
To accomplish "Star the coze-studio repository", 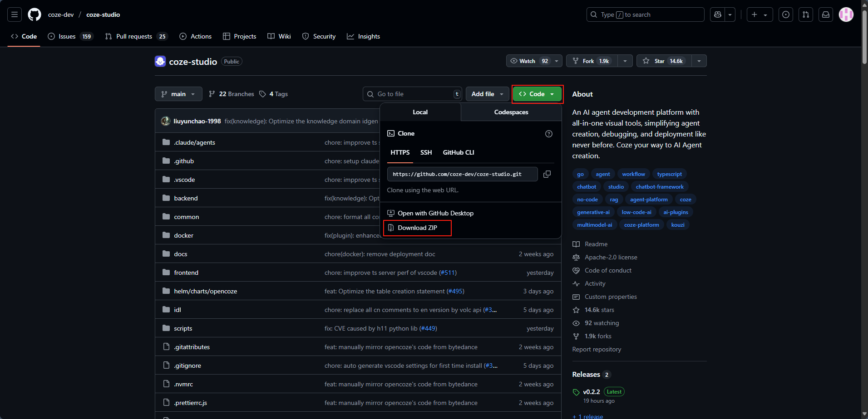I will point(664,61).
